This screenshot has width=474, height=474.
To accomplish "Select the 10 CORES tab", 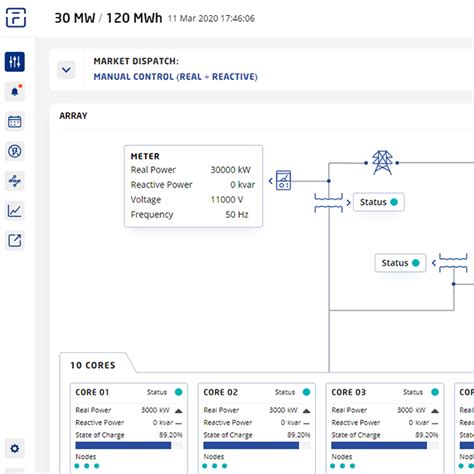I will [93, 365].
